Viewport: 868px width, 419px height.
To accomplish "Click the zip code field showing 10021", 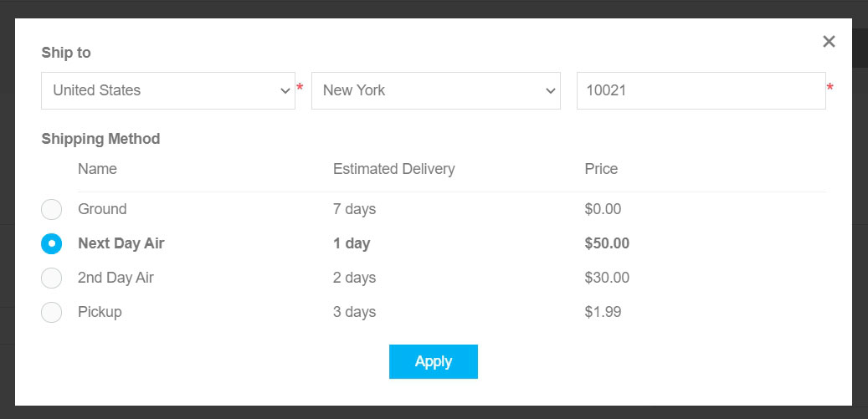I will 701,90.
